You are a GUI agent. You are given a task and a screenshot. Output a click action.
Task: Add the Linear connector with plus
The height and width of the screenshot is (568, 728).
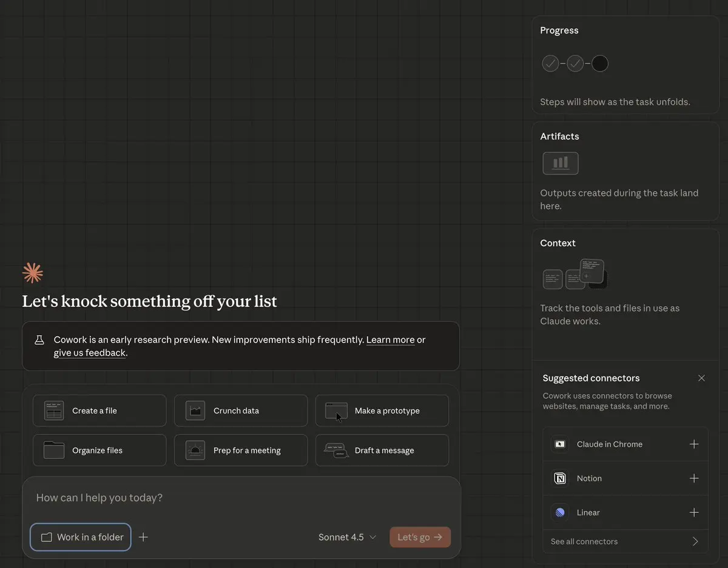(694, 512)
